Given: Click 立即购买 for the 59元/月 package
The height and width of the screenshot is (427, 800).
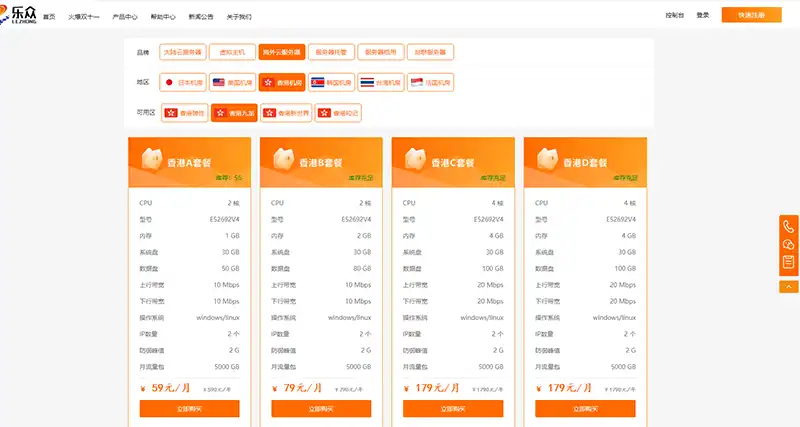Looking at the screenshot, I should coord(189,409).
